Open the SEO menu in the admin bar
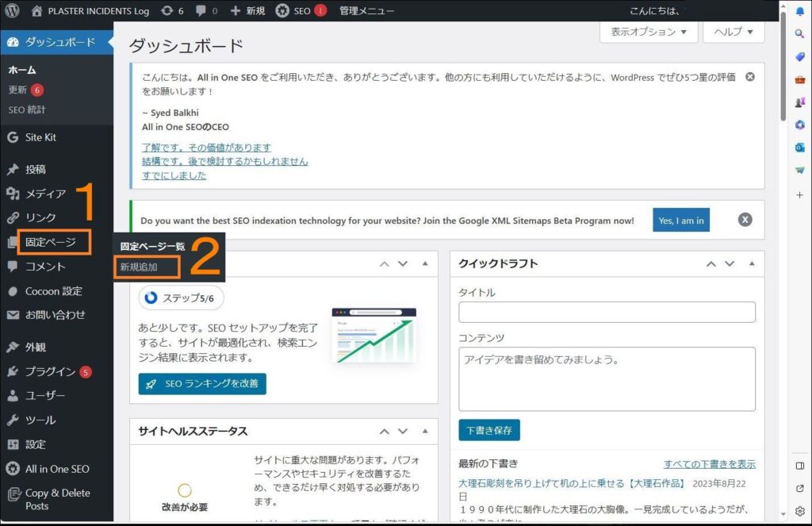 point(301,11)
